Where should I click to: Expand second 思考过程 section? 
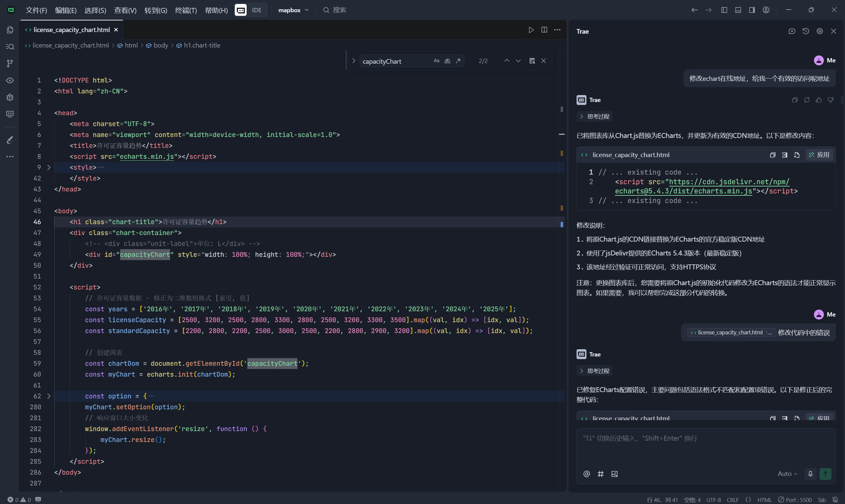click(595, 371)
